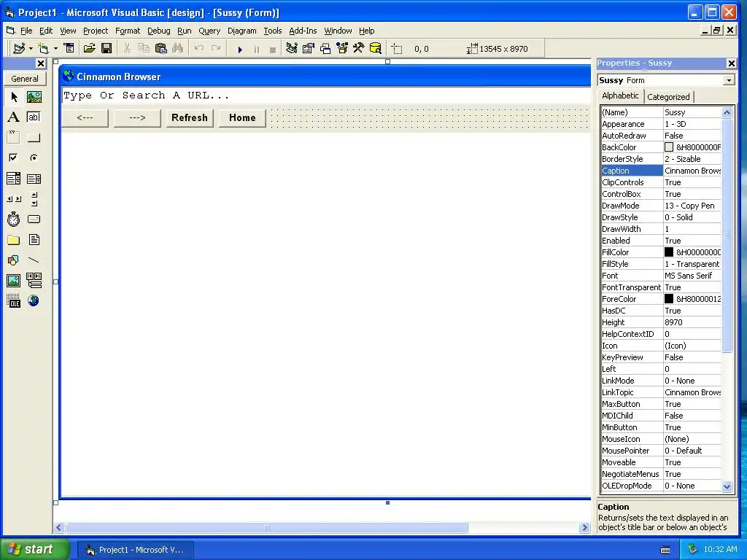This screenshot has height=560, width=747.
Task: Open the File menu
Action: pyautogui.click(x=26, y=31)
